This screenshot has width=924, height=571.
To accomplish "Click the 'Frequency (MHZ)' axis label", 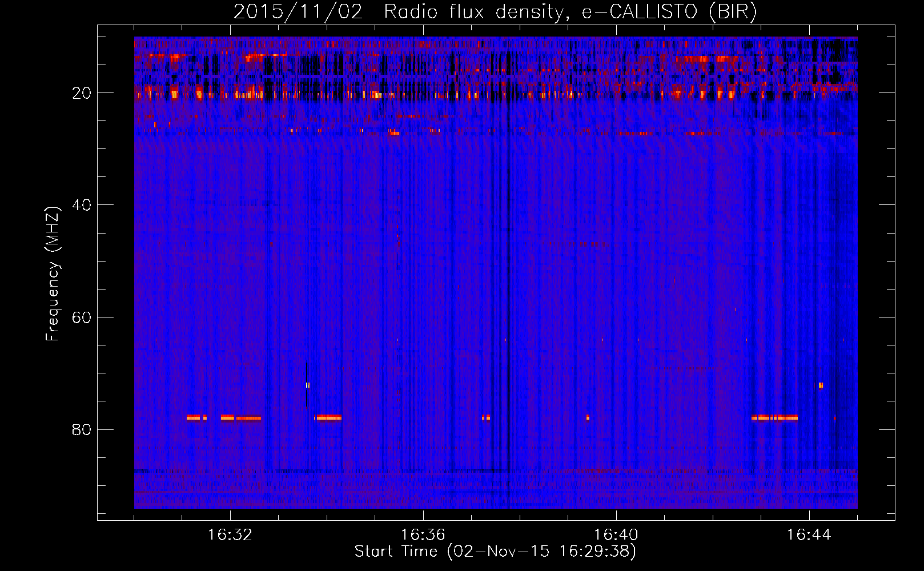I will click(x=53, y=274).
